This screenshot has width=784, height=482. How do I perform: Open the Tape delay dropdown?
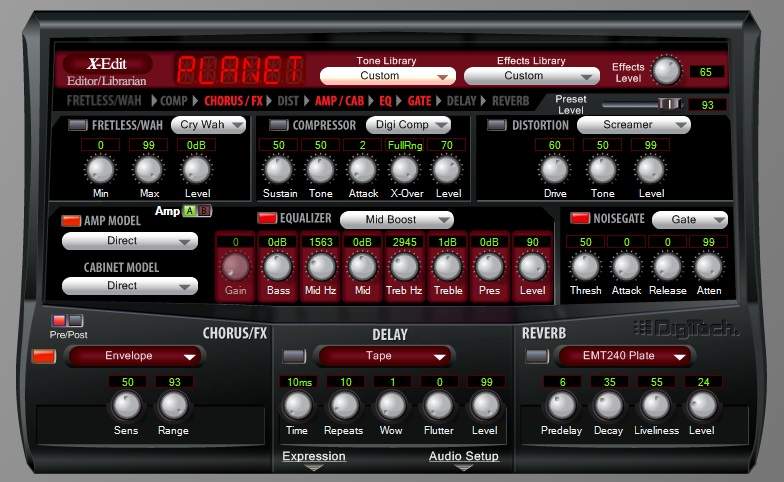point(384,356)
